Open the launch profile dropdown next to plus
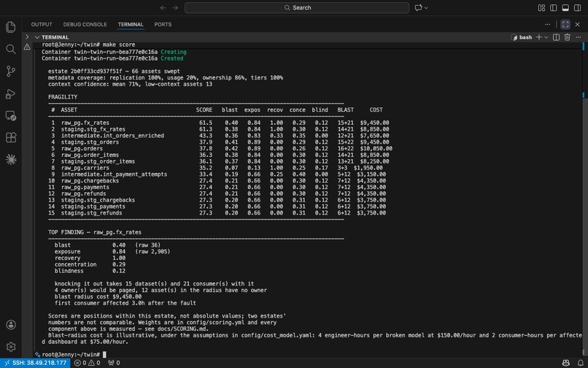 tap(546, 37)
